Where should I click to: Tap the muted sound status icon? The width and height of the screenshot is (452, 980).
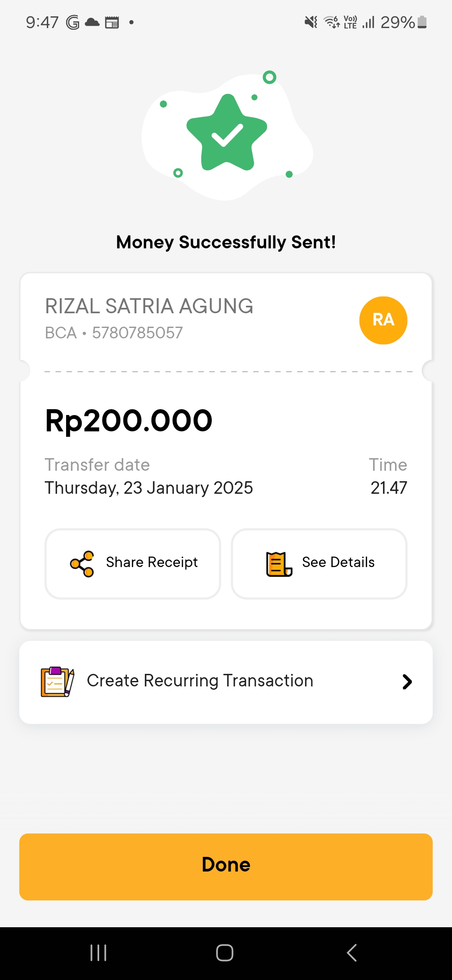(311, 22)
